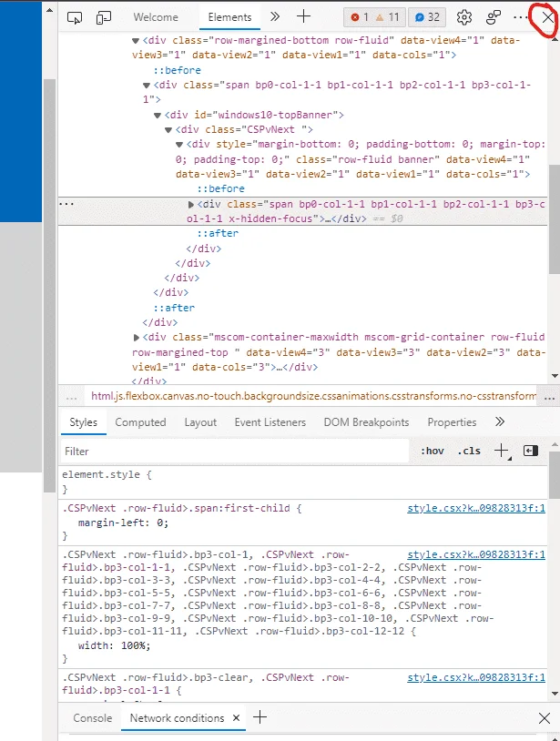Expand the selected x-hidden-focus div
Viewport: 560px width, 741px height.
point(191,205)
